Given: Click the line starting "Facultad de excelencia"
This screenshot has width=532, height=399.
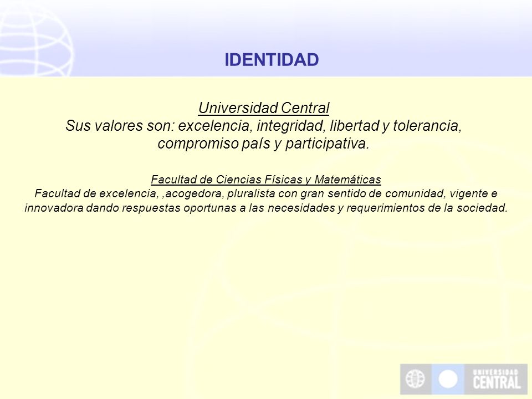Looking at the screenshot, I should pos(266,194).
